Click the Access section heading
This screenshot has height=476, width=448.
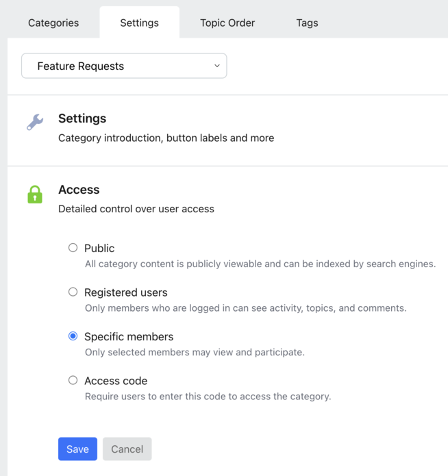coord(79,190)
